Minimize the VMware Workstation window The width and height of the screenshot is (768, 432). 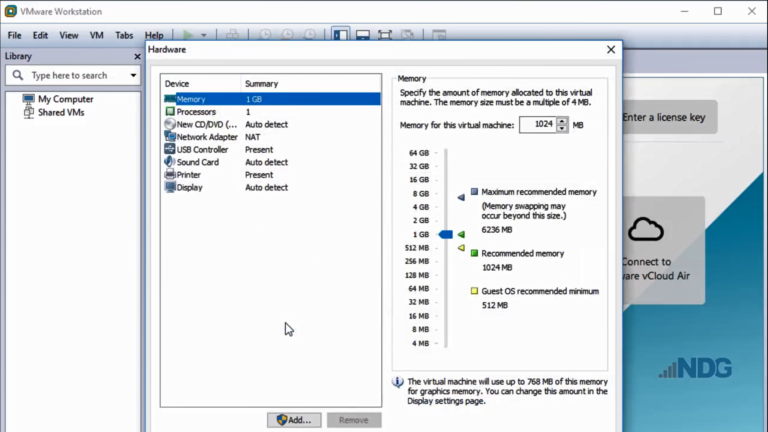tap(684, 11)
